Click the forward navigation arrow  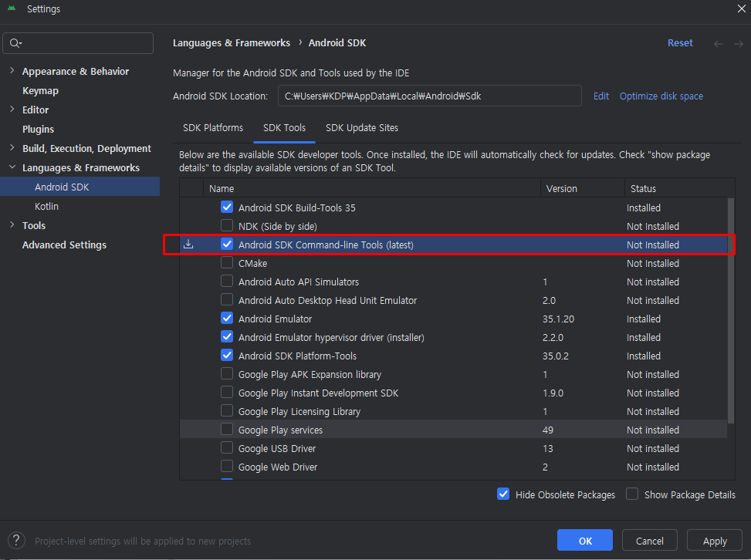739,43
